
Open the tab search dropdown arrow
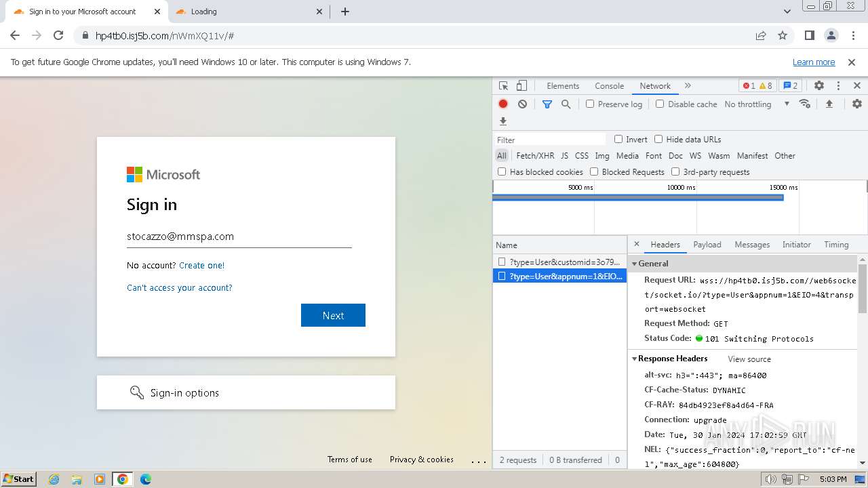pos(787,12)
